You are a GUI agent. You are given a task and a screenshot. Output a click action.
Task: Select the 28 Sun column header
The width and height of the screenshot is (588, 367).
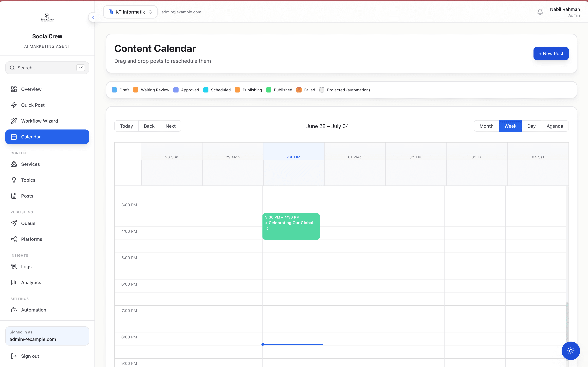(172, 157)
